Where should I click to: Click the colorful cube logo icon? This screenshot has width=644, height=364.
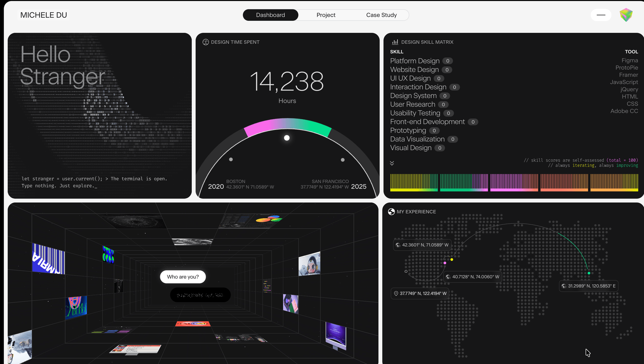coord(626,15)
